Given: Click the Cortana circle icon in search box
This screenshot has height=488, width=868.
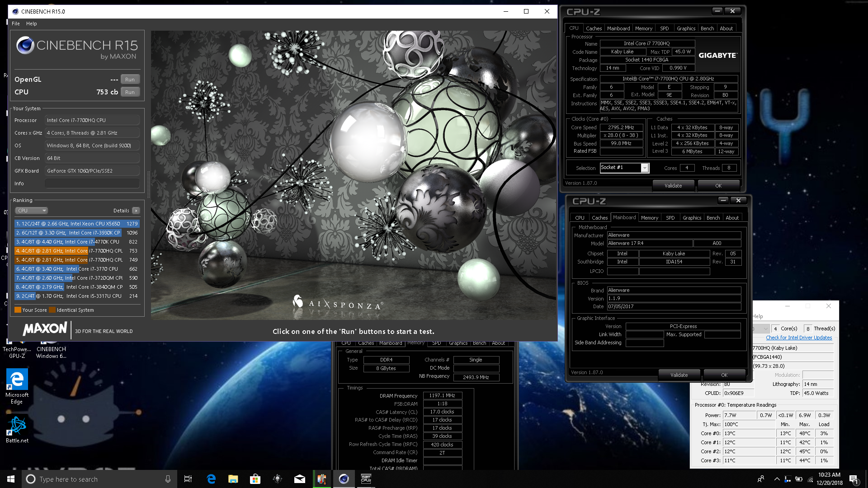Looking at the screenshot, I should [31, 479].
